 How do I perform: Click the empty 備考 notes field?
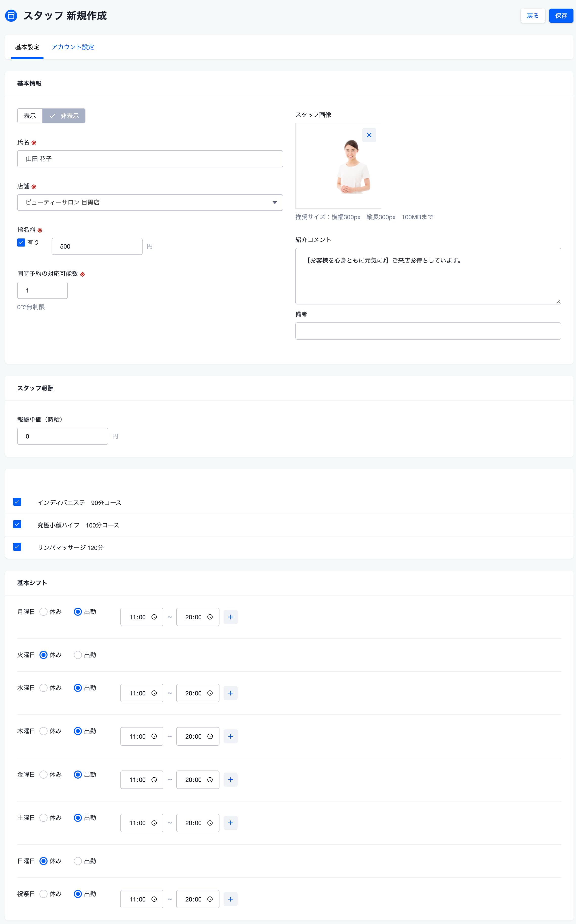coord(428,331)
